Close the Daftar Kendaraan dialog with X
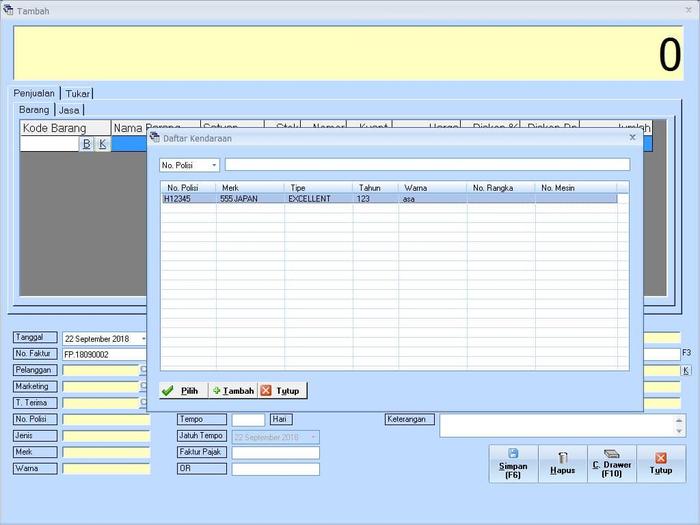Screen dimensions: 700x525 [632, 137]
